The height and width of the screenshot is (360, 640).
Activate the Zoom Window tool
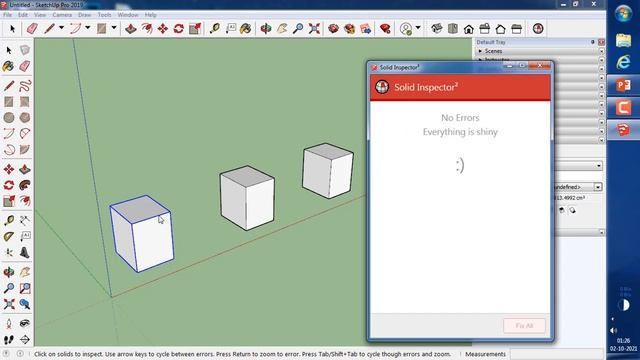[25, 288]
